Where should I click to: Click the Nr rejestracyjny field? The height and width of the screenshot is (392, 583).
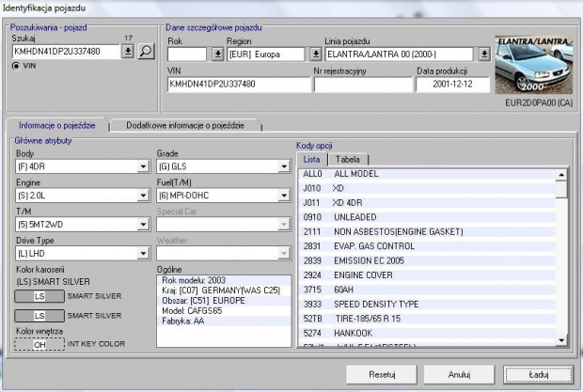pyautogui.click(x=363, y=85)
